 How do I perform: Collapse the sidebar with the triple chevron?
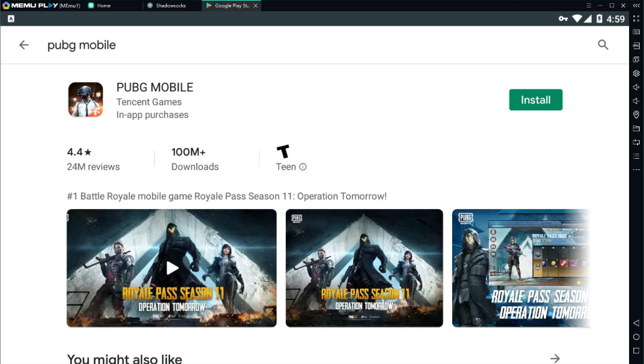click(636, 6)
